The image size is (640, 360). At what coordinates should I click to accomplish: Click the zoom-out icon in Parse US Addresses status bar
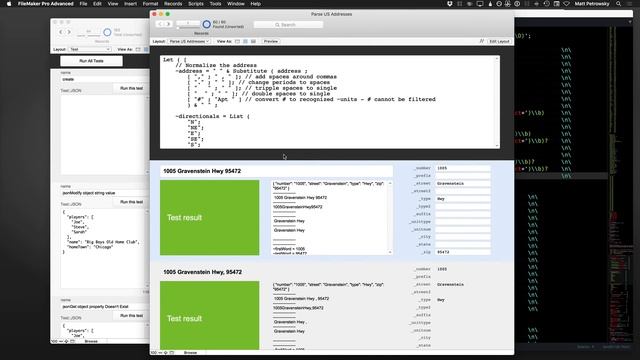pos(160,352)
